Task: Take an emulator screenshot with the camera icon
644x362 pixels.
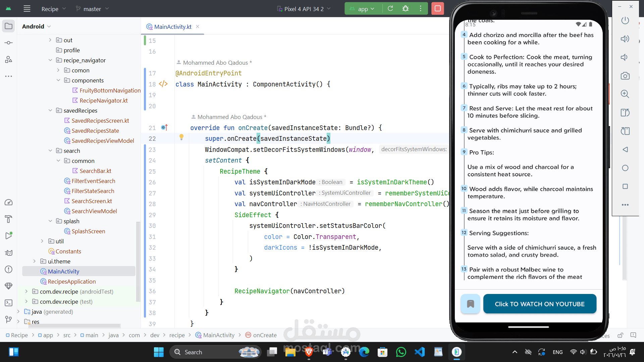Action: tap(625, 76)
